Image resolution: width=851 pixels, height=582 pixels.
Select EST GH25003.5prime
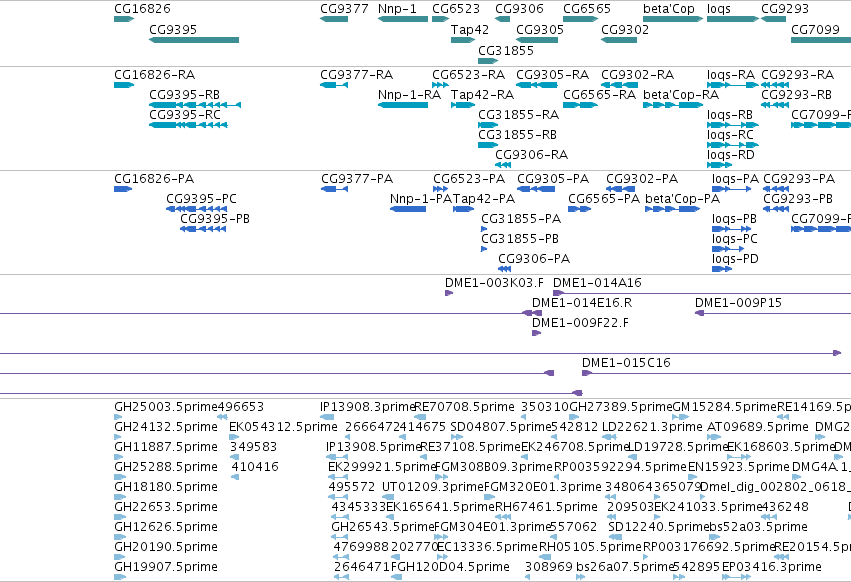[x=166, y=407]
